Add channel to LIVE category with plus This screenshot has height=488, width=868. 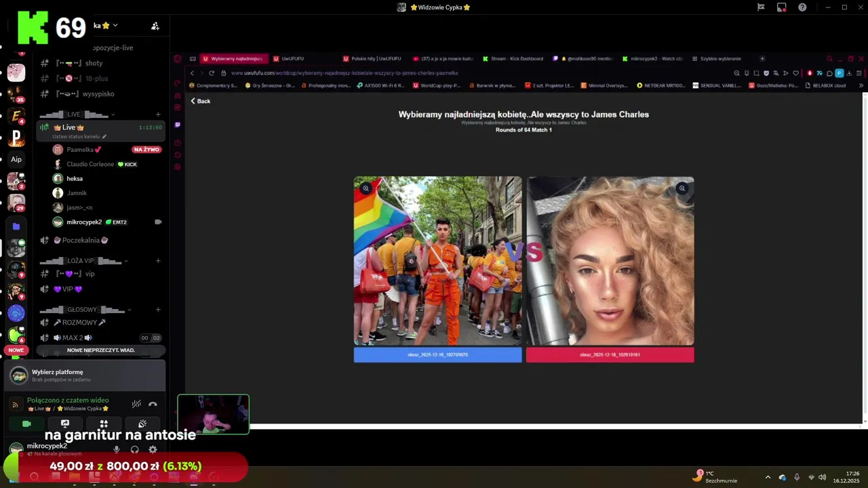158,115
